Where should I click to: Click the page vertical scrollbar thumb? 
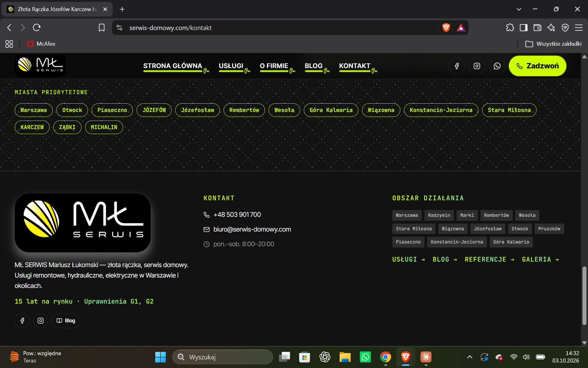point(584,296)
